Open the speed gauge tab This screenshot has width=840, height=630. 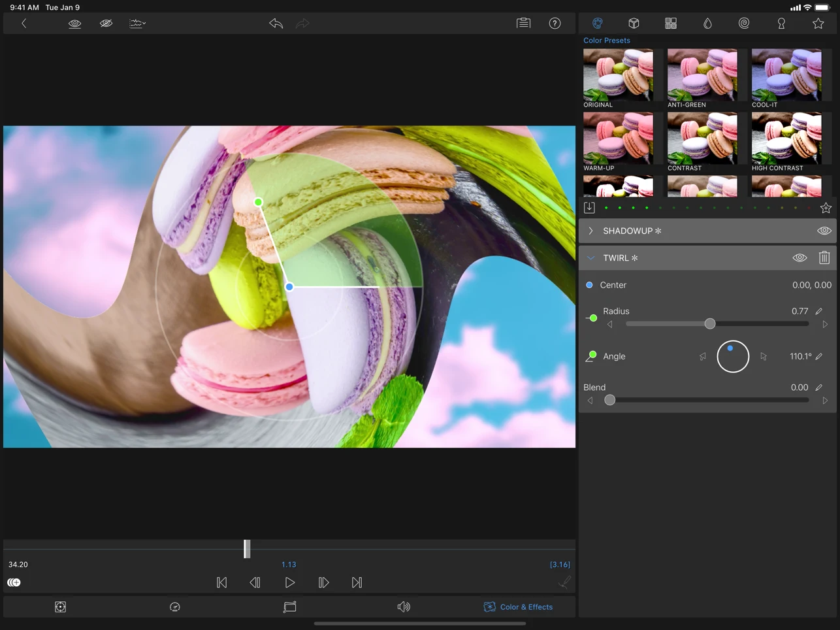point(174,607)
